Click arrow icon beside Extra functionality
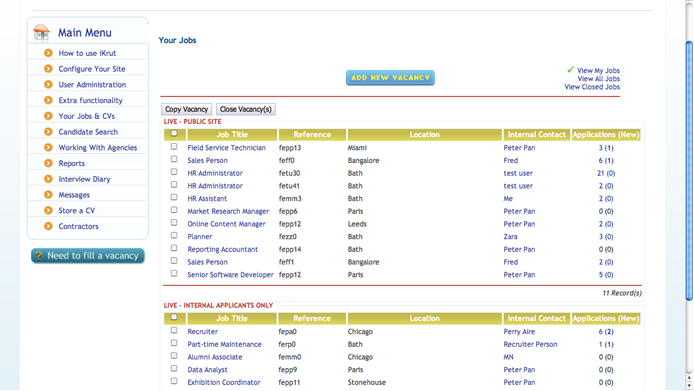694x391 pixels. point(48,100)
